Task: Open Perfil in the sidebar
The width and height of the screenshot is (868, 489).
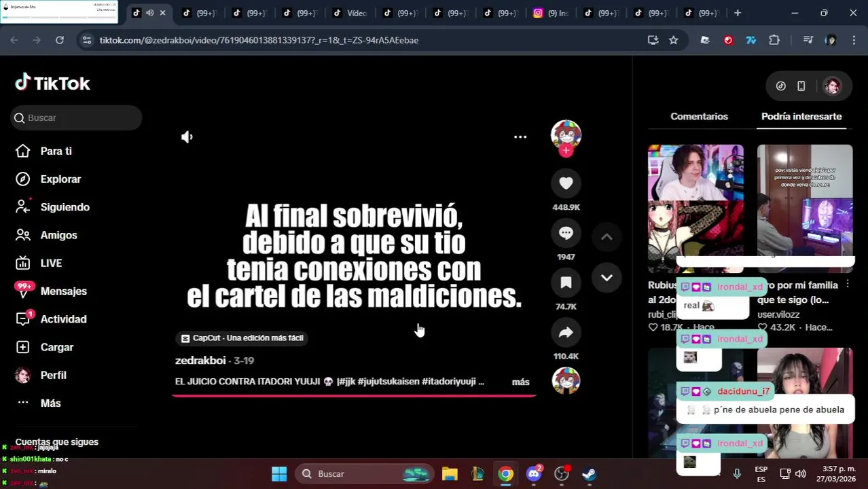Action: [53, 375]
